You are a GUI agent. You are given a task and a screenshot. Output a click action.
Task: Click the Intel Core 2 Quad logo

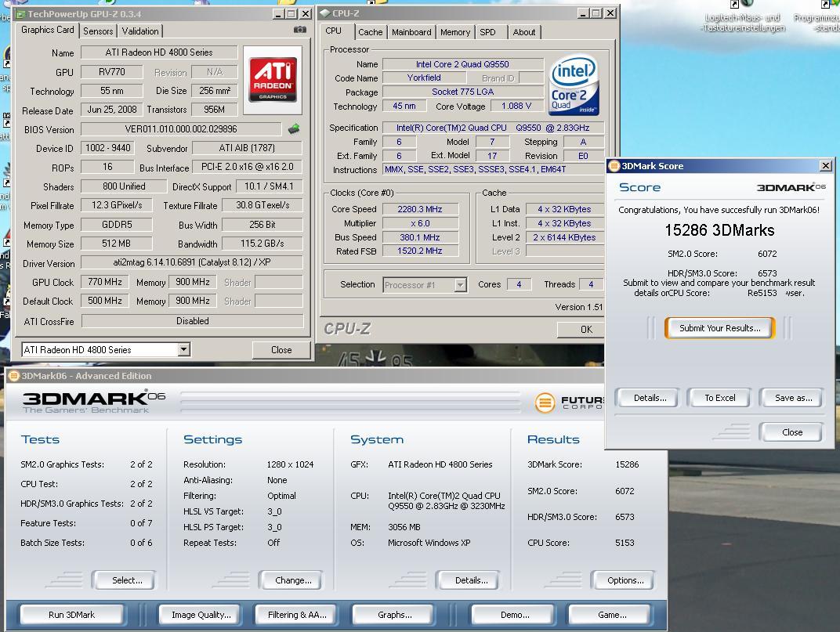point(574,85)
